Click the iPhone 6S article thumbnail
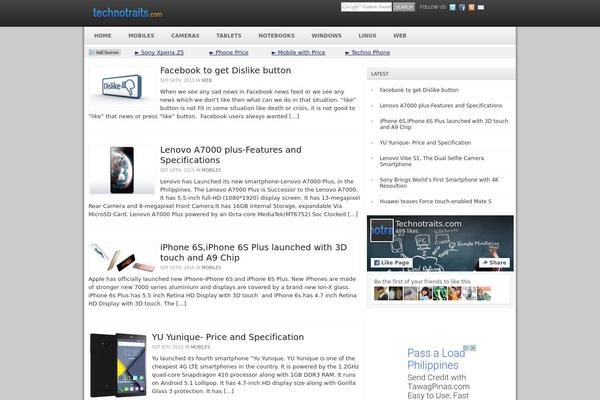 tap(122, 257)
